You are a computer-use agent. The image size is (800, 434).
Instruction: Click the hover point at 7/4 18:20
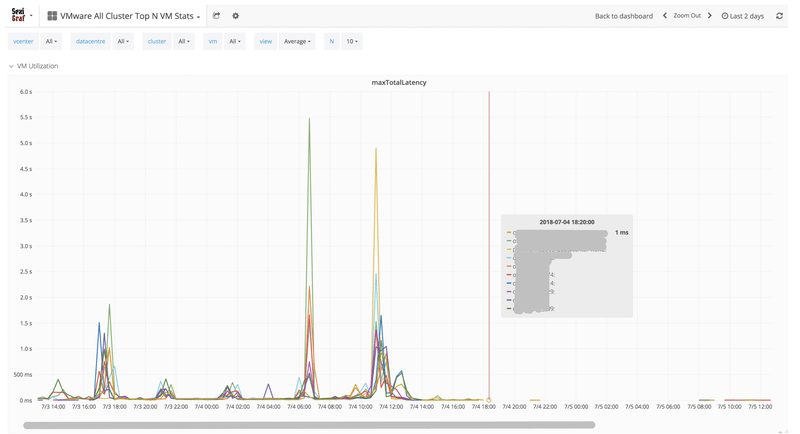489,400
